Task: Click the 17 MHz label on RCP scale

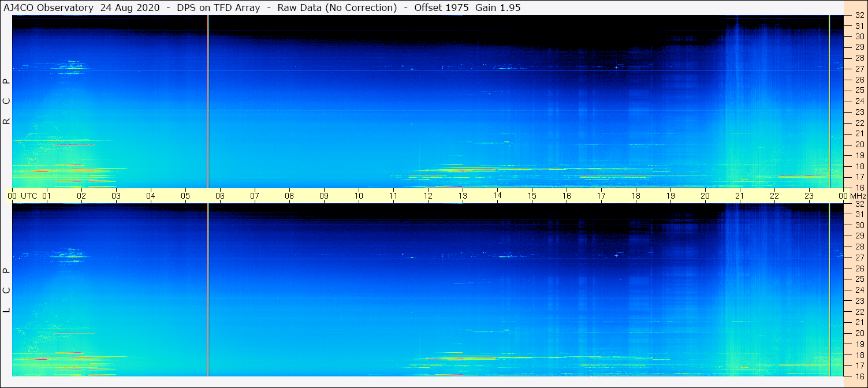Action: click(x=859, y=177)
